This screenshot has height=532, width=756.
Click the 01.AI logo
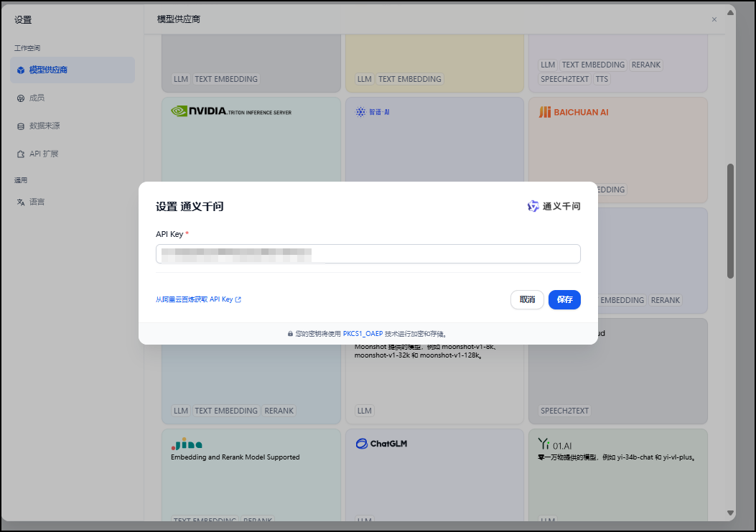tap(554, 444)
